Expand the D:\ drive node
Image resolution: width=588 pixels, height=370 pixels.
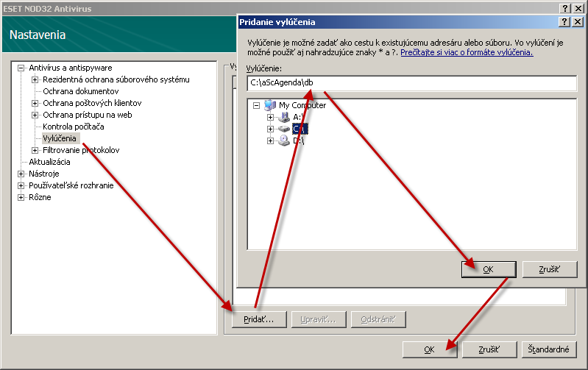[270, 141]
